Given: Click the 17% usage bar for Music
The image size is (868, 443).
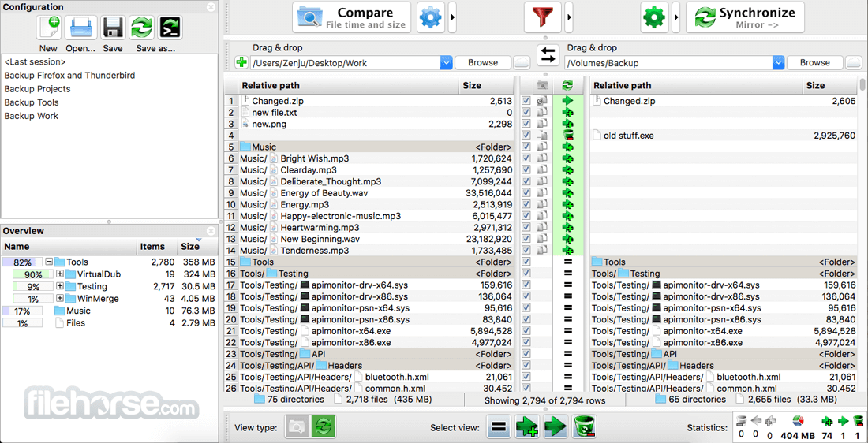Looking at the screenshot, I should click(x=23, y=311).
